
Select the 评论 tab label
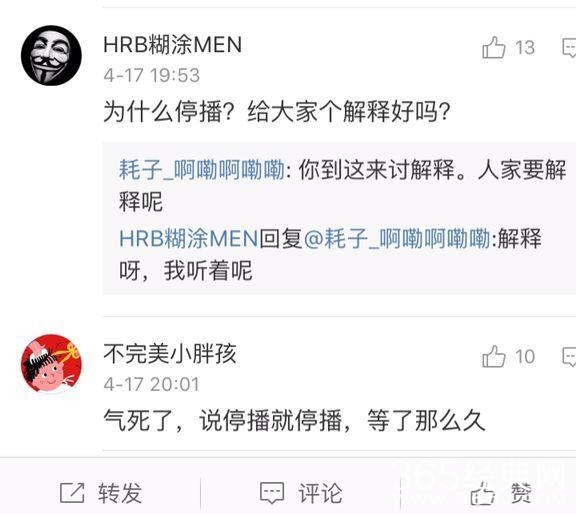[x=320, y=493]
